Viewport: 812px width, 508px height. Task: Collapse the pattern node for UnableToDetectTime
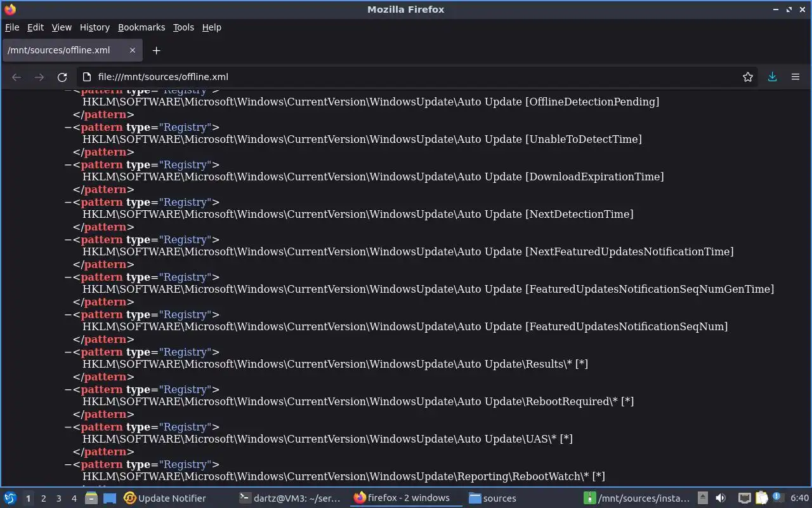[68, 127]
